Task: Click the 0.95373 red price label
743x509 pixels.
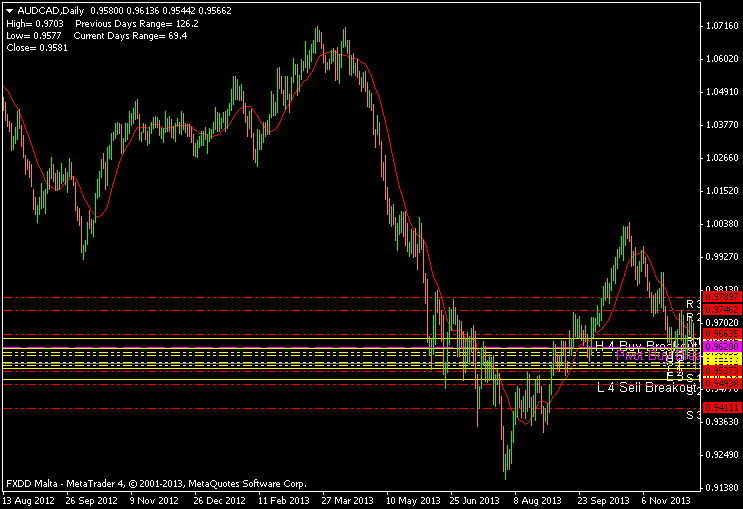Action: click(722, 370)
